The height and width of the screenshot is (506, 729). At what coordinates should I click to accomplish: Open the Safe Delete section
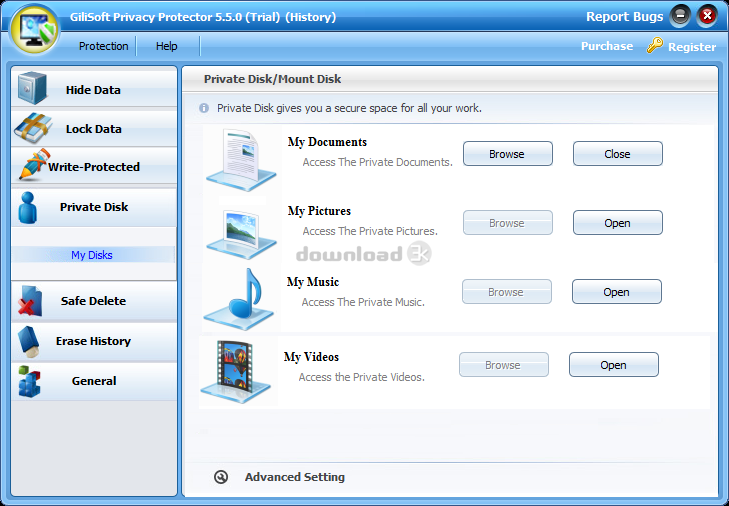pyautogui.click(x=94, y=301)
